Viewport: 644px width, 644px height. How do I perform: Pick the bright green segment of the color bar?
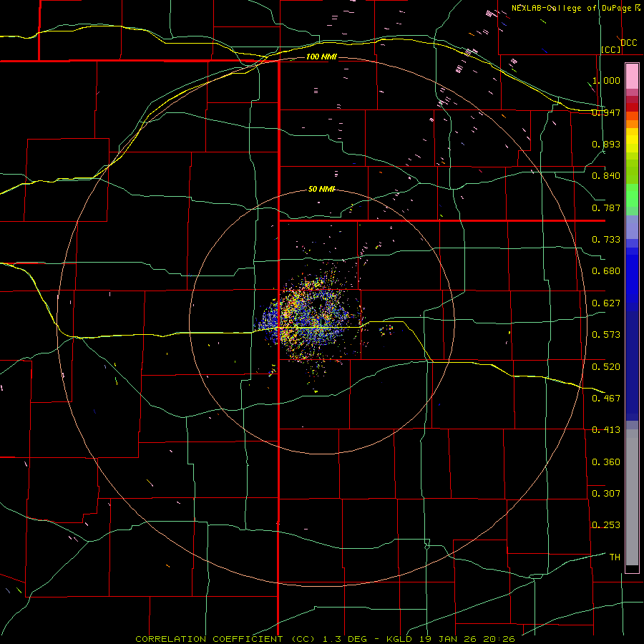632,196
